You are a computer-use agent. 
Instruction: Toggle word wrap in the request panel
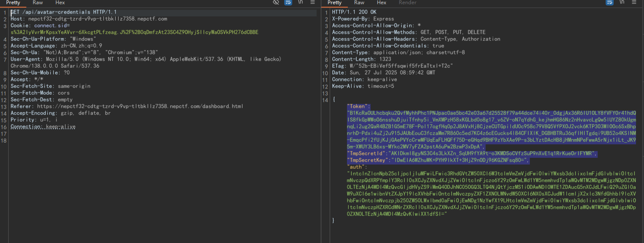(x=288, y=2)
